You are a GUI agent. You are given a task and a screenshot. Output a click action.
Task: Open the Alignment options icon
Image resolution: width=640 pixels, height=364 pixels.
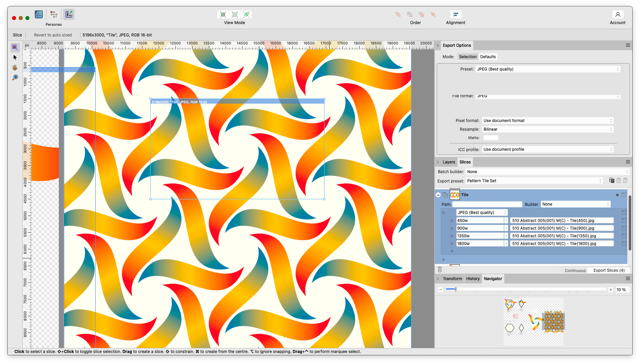coord(456,14)
